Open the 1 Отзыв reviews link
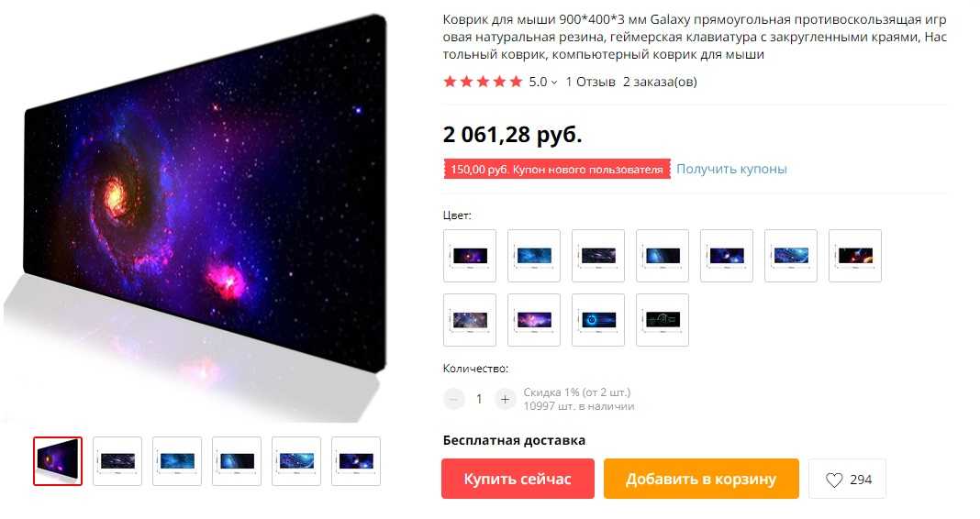The width and height of the screenshot is (980, 519). pos(591,82)
